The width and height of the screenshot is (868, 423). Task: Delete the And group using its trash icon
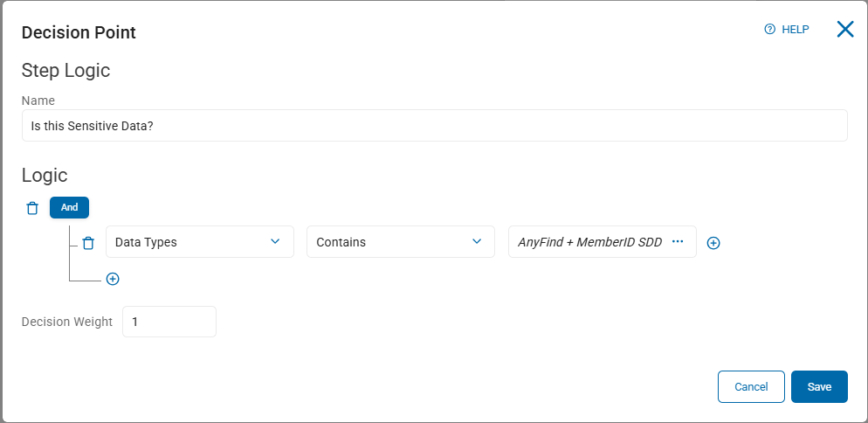(x=32, y=208)
